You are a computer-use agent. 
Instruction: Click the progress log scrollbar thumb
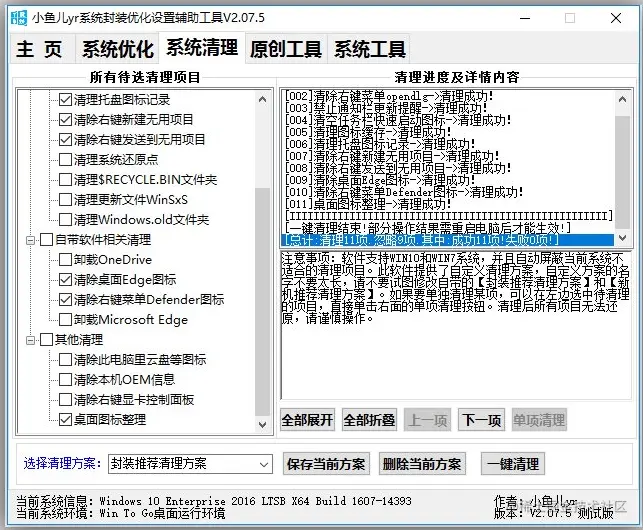tap(622, 171)
